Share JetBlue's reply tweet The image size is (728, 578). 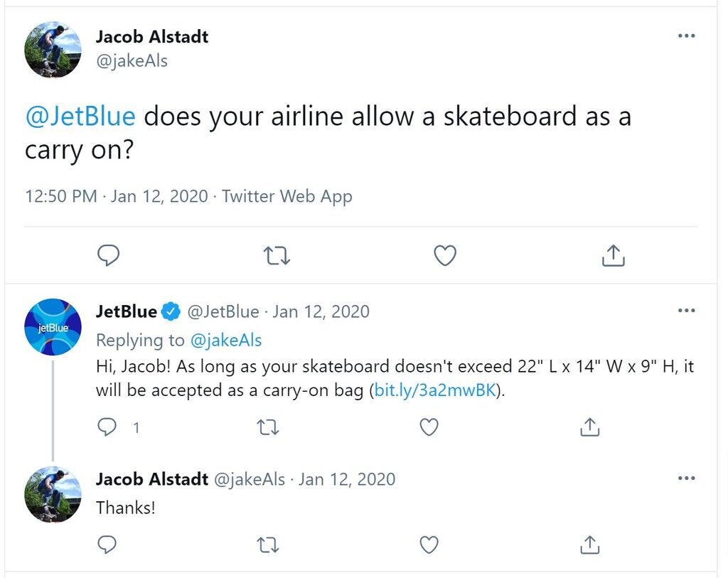[x=589, y=427]
